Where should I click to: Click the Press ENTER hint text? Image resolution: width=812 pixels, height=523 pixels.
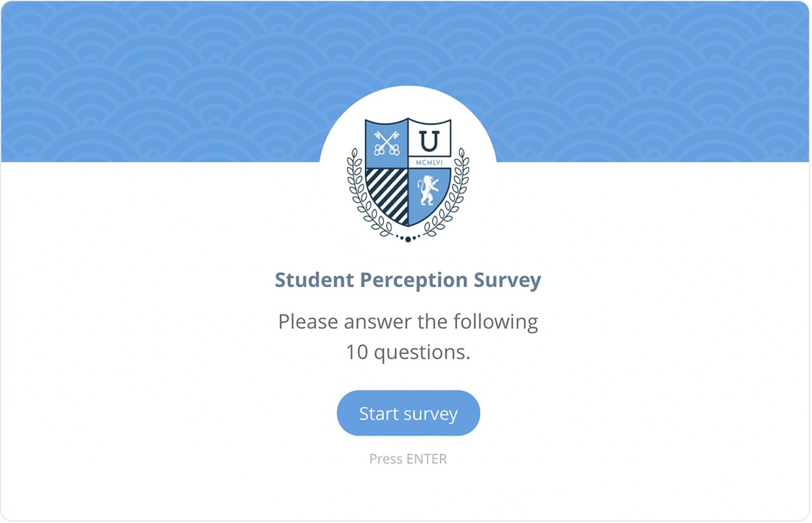(x=408, y=458)
